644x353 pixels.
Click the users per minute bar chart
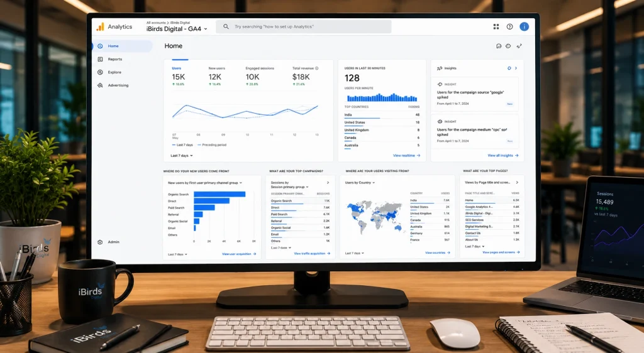pos(382,97)
